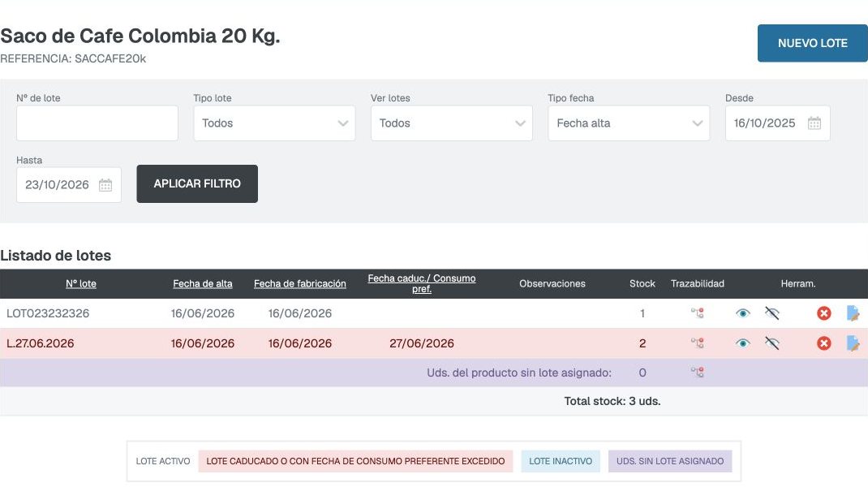Open traceability for units without assigned lot
Viewport: 868px width, 487px height.
pyautogui.click(x=697, y=373)
